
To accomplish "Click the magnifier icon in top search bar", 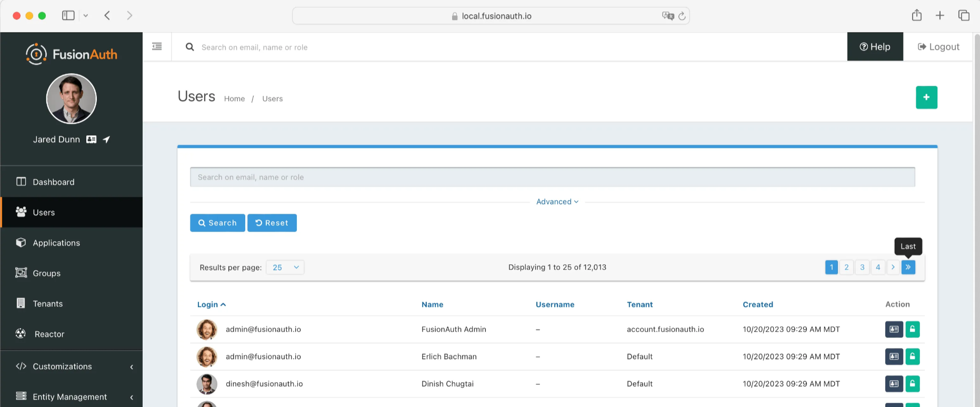I will tap(190, 47).
